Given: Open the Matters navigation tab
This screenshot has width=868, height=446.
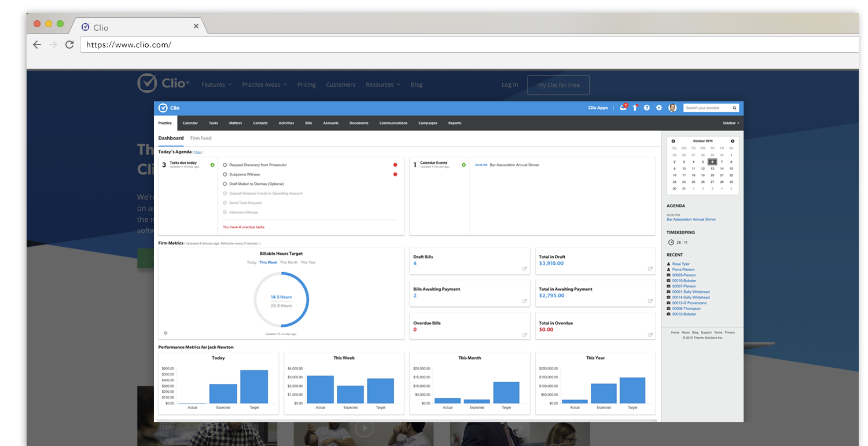Looking at the screenshot, I should pyautogui.click(x=235, y=123).
